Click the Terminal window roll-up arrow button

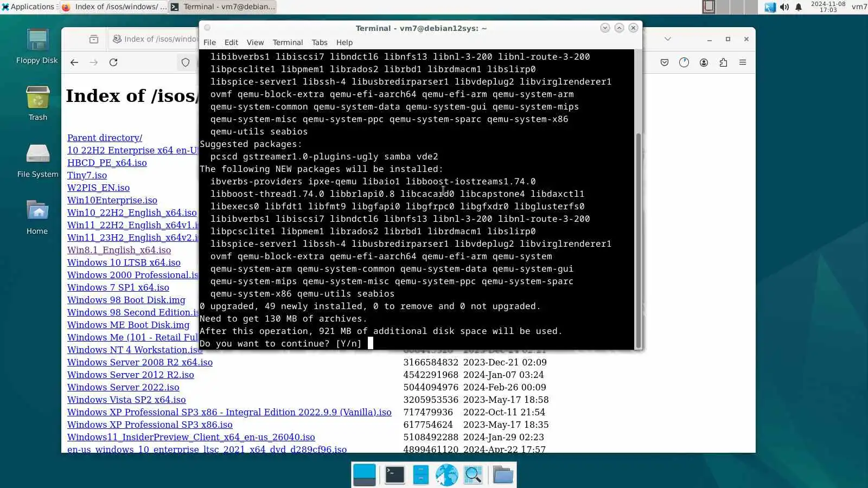619,28
